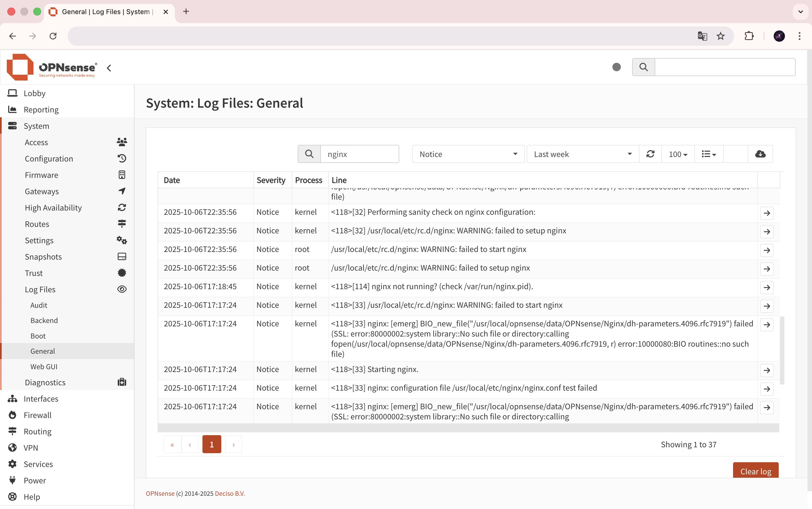Bookmark this page with the star icon

[720, 36]
